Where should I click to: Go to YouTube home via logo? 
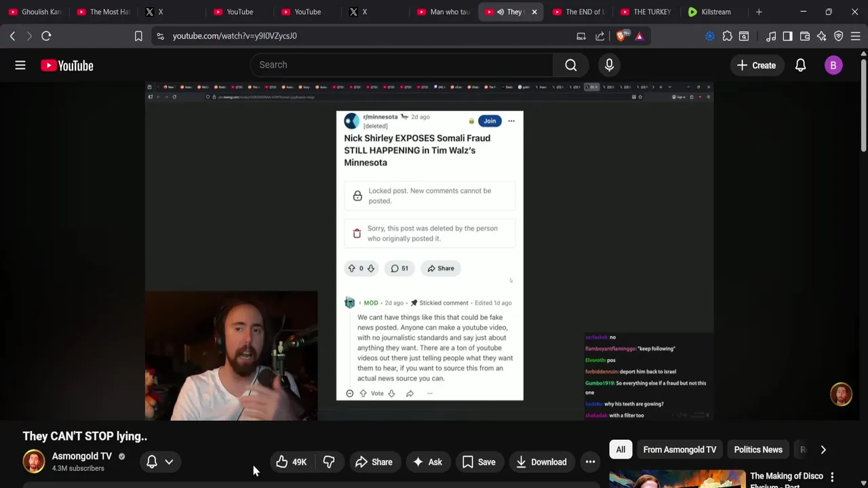pyautogui.click(x=66, y=65)
